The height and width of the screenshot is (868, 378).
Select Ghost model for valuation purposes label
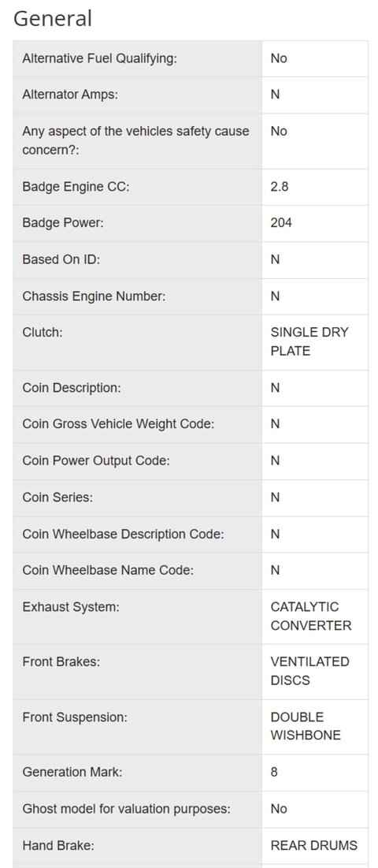click(x=127, y=809)
